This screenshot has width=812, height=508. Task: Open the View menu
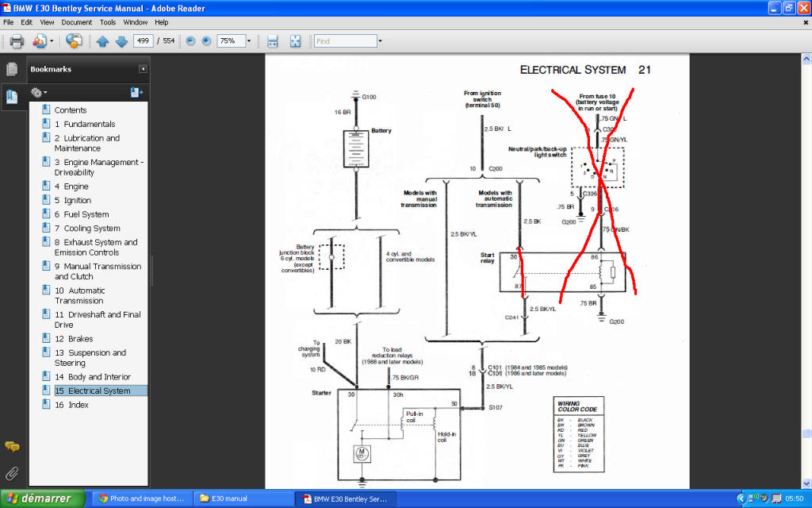coord(47,22)
